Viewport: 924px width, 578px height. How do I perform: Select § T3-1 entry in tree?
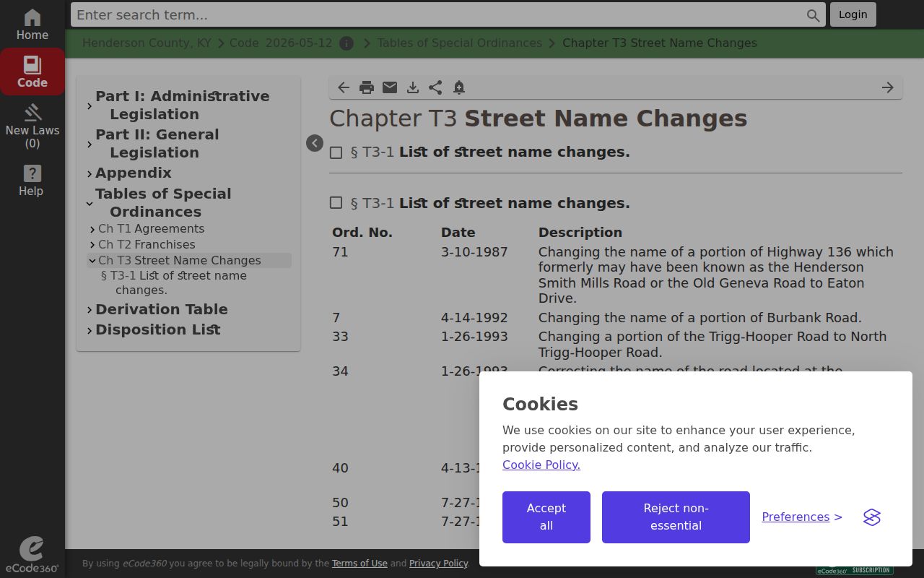[x=173, y=282]
